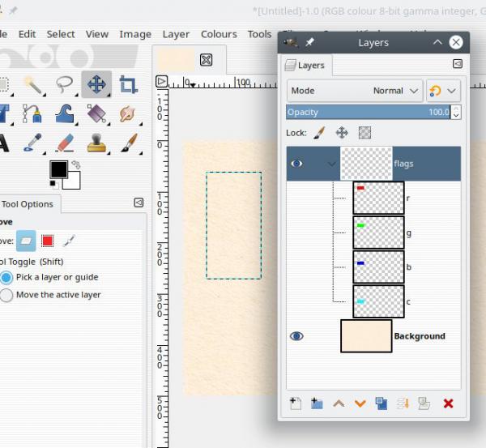Viewport: 486px width, 448px height.
Task: Select the r layer thumbnail
Action: (x=378, y=198)
